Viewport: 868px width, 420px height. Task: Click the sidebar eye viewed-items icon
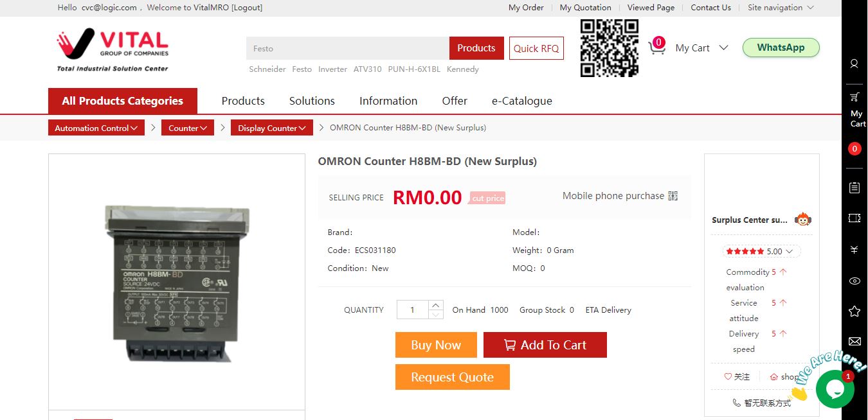click(x=854, y=281)
